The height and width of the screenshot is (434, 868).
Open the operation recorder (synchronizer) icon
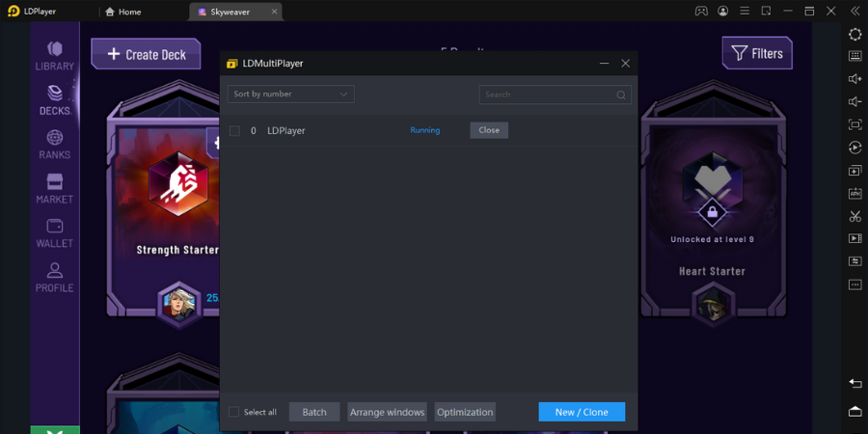click(854, 148)
